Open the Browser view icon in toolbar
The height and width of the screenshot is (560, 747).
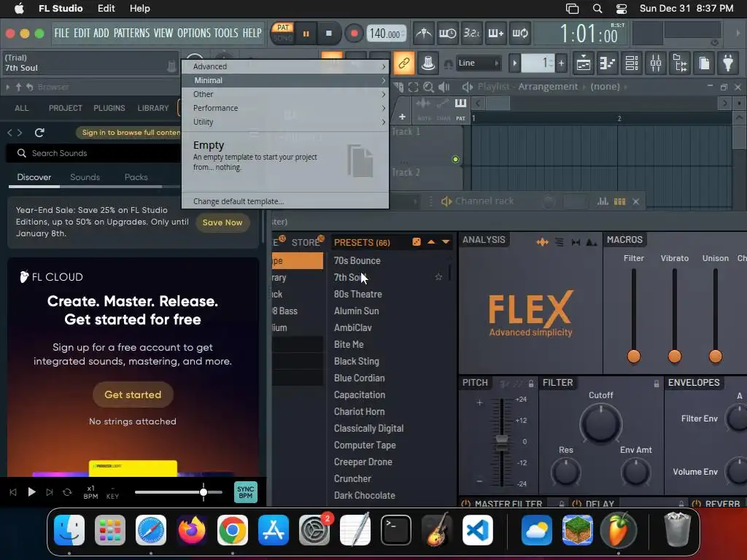(681, 63)
